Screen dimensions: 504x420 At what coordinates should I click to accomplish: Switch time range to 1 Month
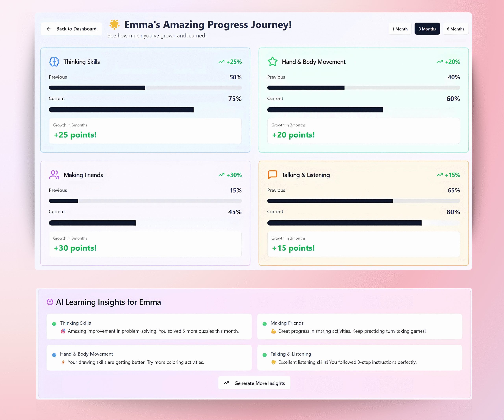[x=400, y=29]
